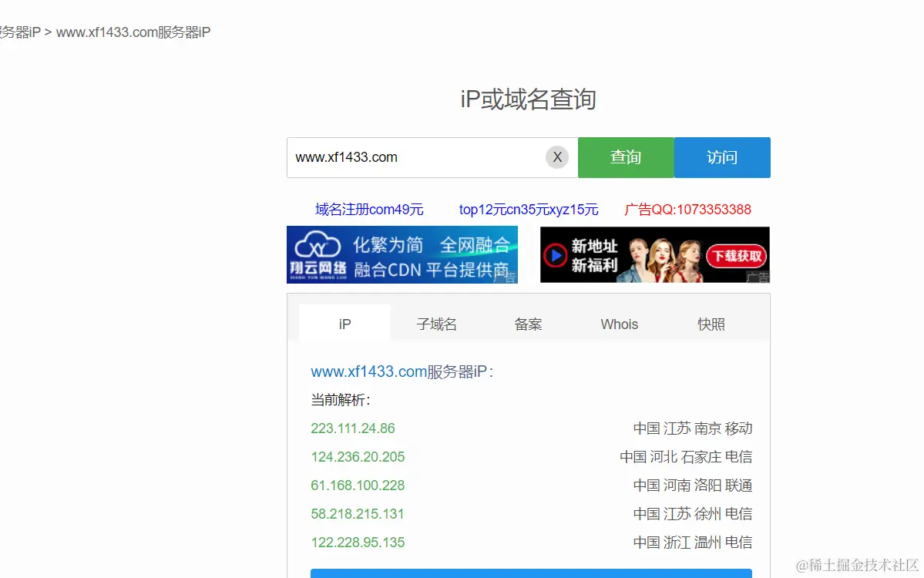This screenshot has width=924, height=578.
Task: Select location text 中国 江苏 南京 移动
Action: point(693,428)
